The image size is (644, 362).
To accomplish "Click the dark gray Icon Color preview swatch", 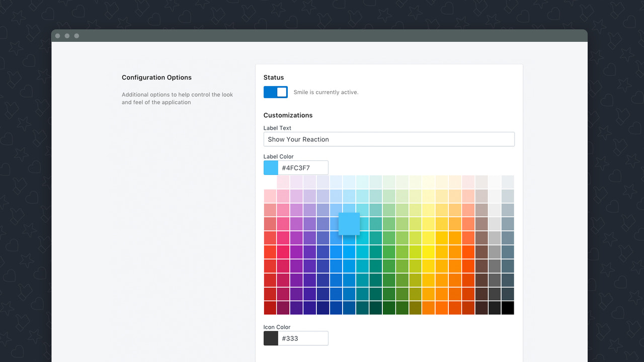I will (270, 338).
